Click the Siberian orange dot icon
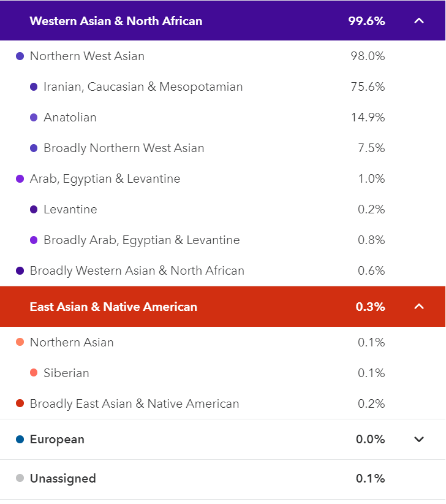Image resolution: width=446 pixels, height=504 pixels. 34,373
